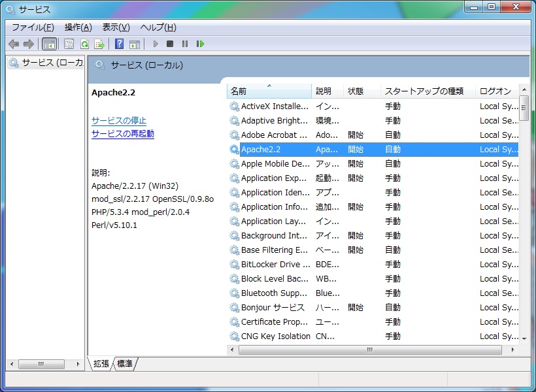Click the Forward arrow in the toolbar

(28, 44)
